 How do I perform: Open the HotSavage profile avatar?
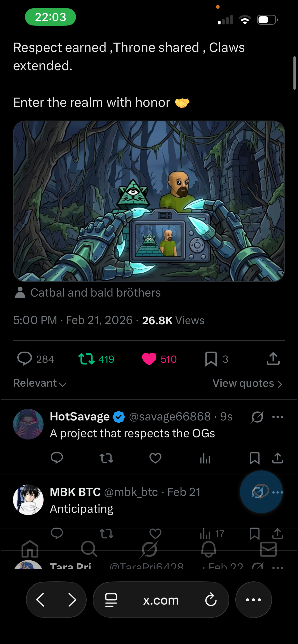(28, 424)
